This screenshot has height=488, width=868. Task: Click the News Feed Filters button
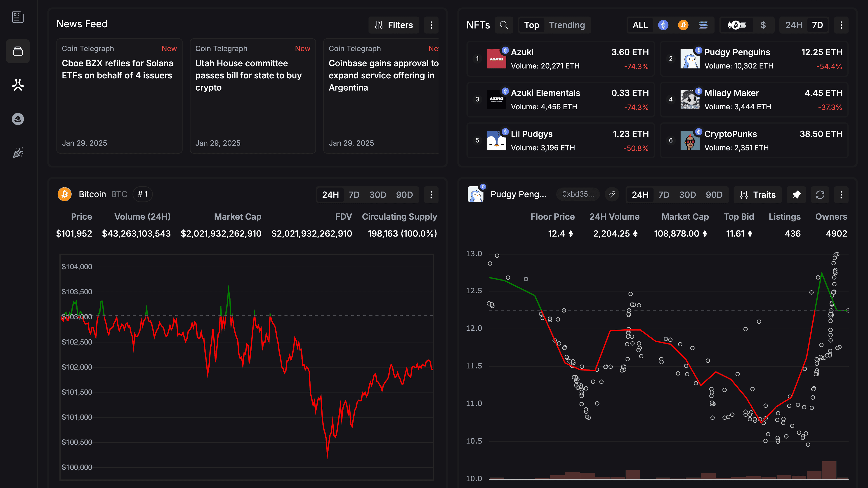tap(394, 25)
